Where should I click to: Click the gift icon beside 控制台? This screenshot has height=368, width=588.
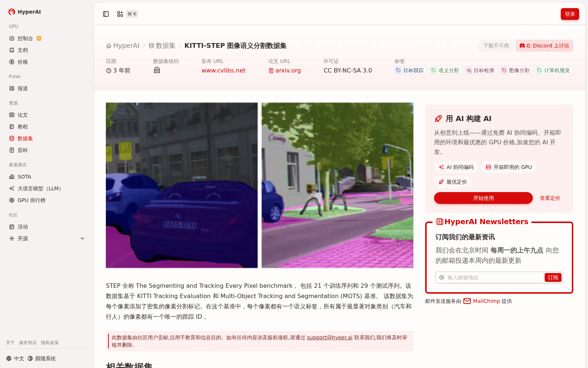pyautogui.click(x=39, y=38)
